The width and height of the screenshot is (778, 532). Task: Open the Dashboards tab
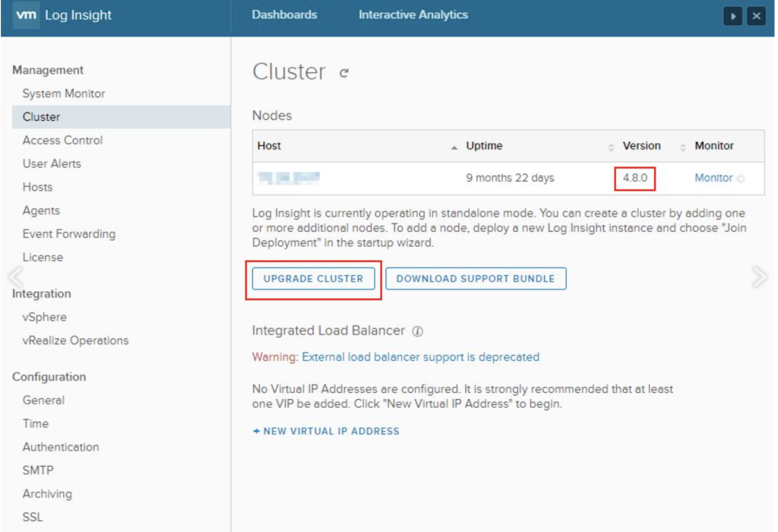click(284, 15)
